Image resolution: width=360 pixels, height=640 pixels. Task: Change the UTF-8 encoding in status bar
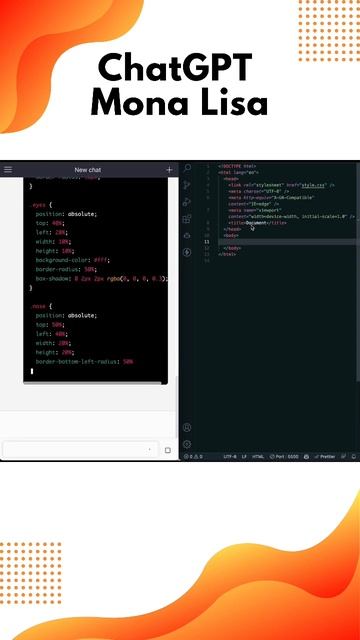click(x=230, y=457)
